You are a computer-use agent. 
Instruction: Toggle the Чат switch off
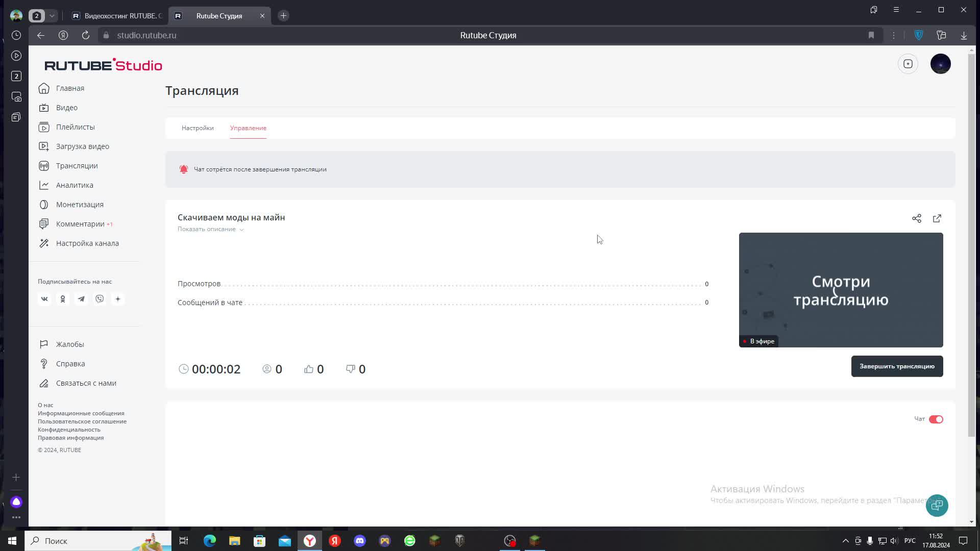coord(936,419)
